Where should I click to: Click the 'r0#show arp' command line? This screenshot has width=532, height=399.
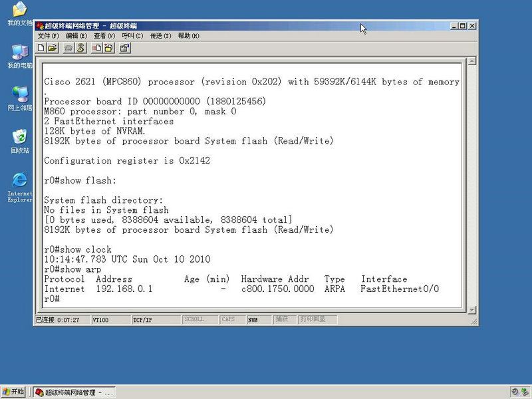tap(72, 269)
